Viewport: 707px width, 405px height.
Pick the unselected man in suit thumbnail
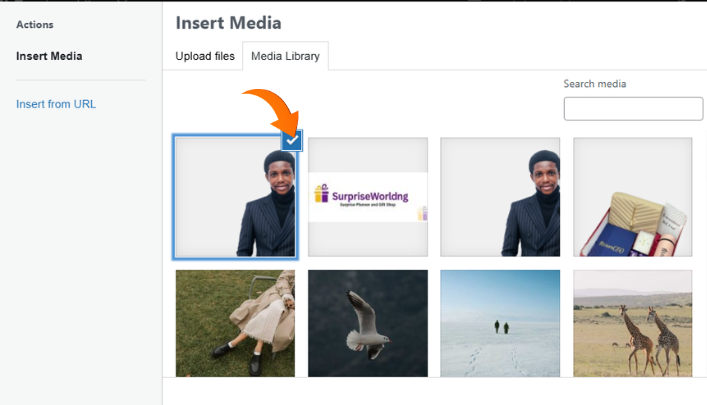point(500,198)
